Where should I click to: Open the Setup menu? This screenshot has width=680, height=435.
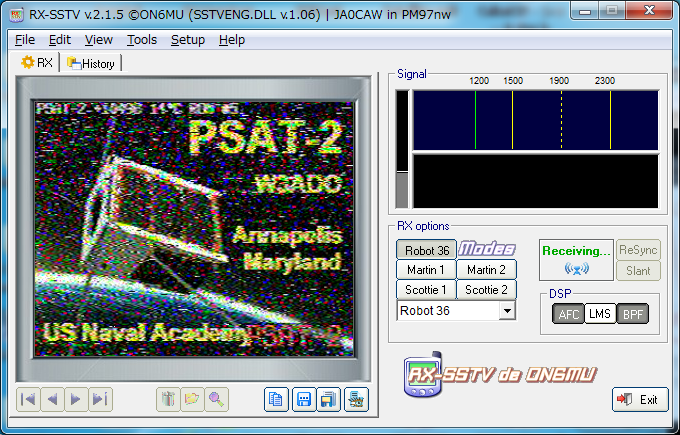[x=188, y=40]
